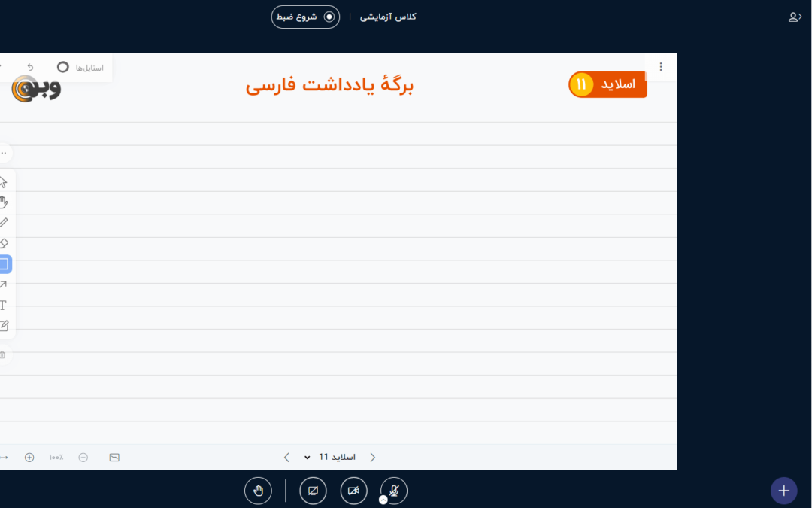
Task: Select the arrow pointer selection tool
Action: point(4,182)
